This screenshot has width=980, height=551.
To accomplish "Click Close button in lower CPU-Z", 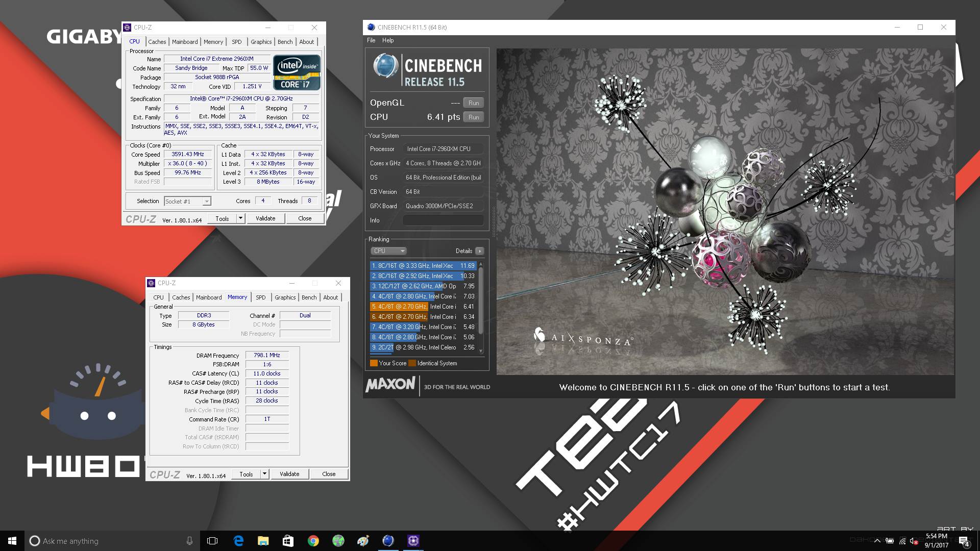I will tap(329, 474).
